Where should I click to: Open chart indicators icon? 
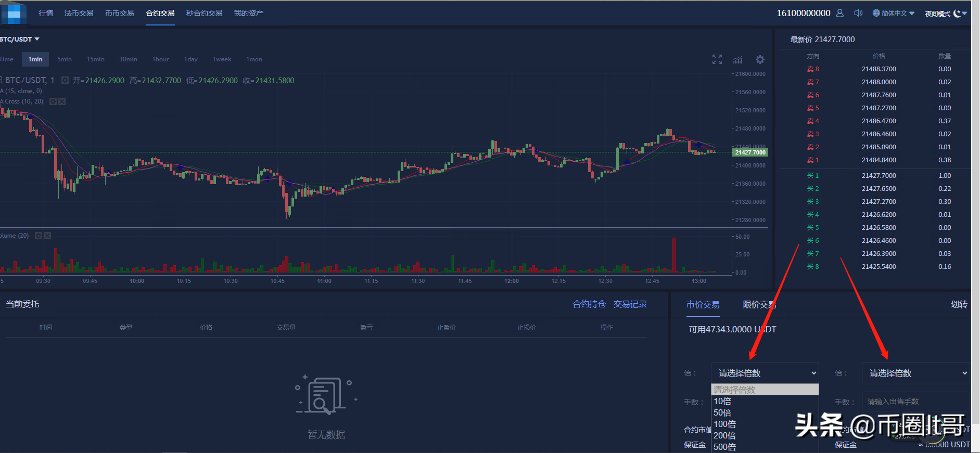738,59
